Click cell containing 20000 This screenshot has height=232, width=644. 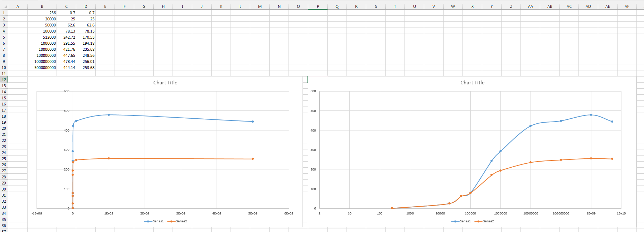coord(42,19)
